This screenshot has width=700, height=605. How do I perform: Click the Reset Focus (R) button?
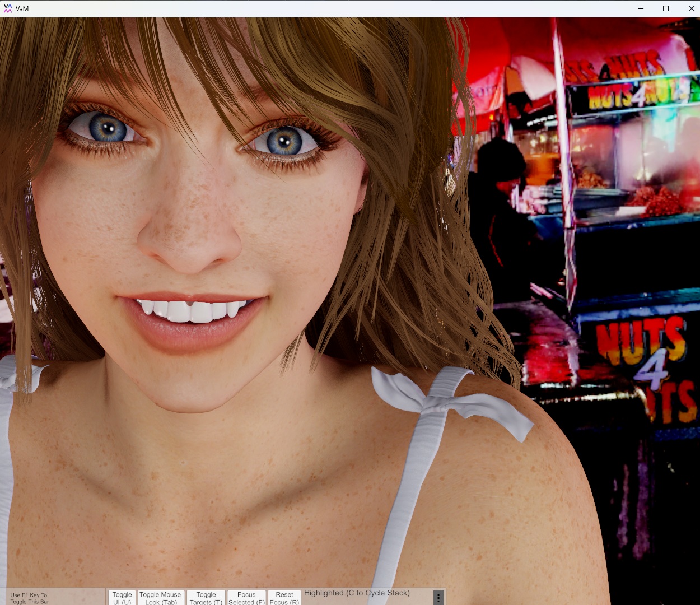point(284,598)
